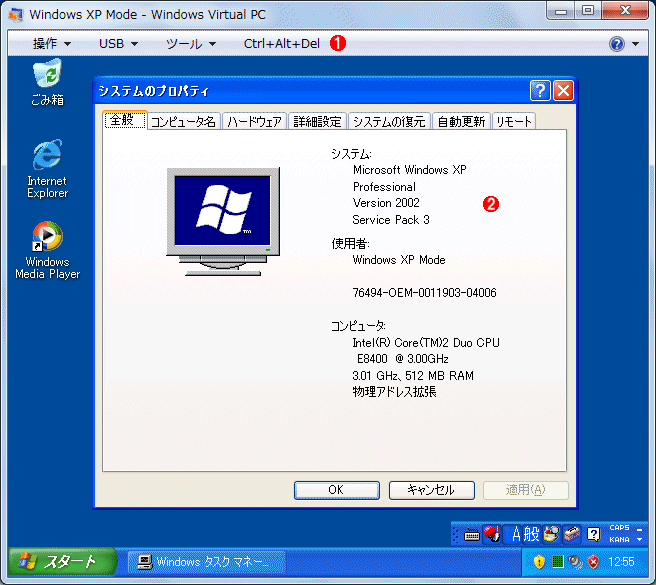Click the 'Microsoft Windows XP' text
The width and height of the screenshot is (656, 585).
tap(410, 170)
